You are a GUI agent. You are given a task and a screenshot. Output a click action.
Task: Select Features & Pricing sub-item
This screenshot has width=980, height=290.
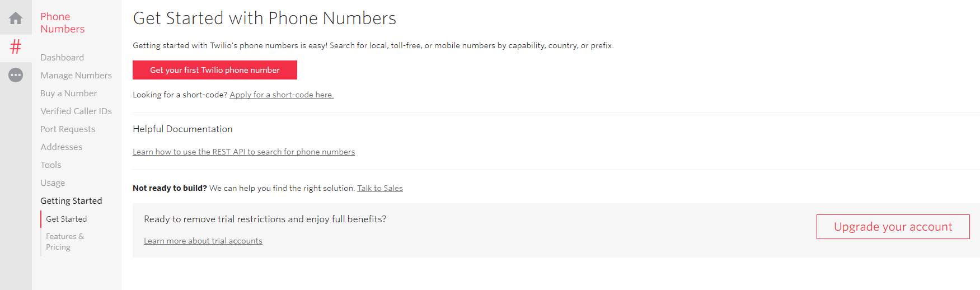tap(65, 242)
